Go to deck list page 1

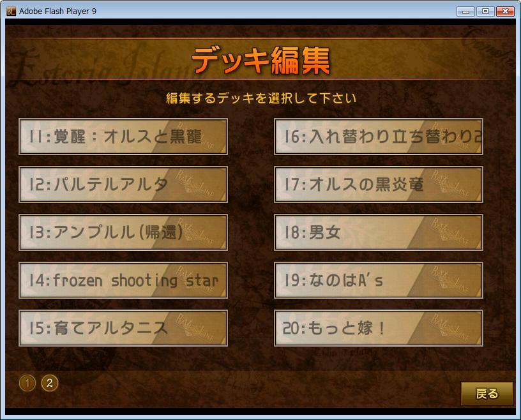(27, 383)
